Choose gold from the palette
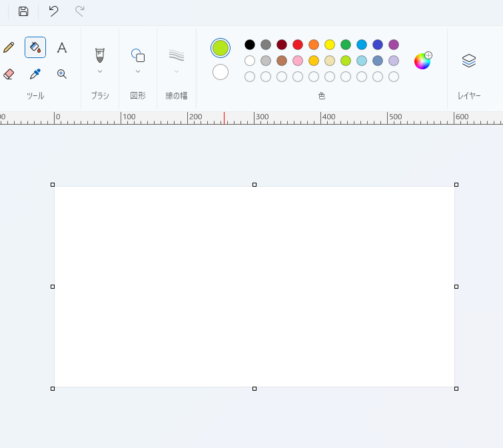Screen dimensions: 503x448 point(314,61)
